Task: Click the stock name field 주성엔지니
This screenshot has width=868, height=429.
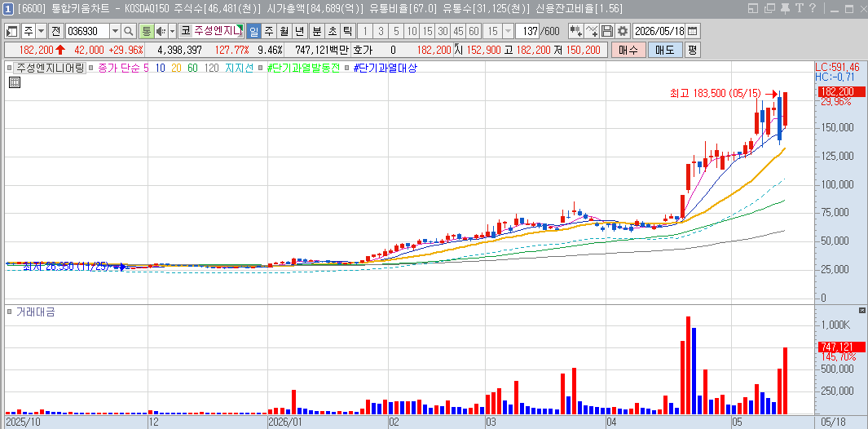Action: [x=218, y=30]
